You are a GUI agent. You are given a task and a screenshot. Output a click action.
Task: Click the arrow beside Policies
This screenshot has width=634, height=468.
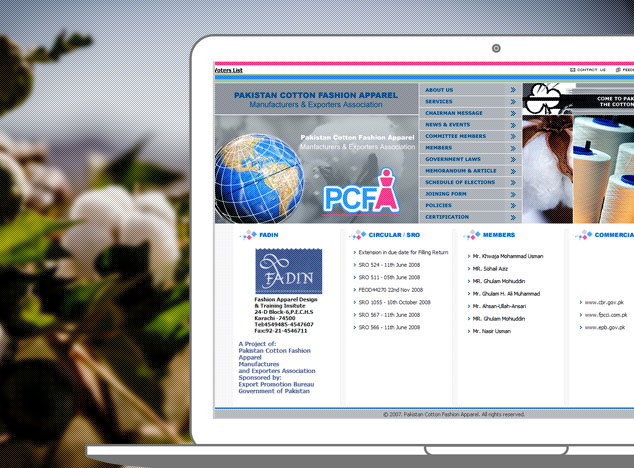tap(513, 206)
